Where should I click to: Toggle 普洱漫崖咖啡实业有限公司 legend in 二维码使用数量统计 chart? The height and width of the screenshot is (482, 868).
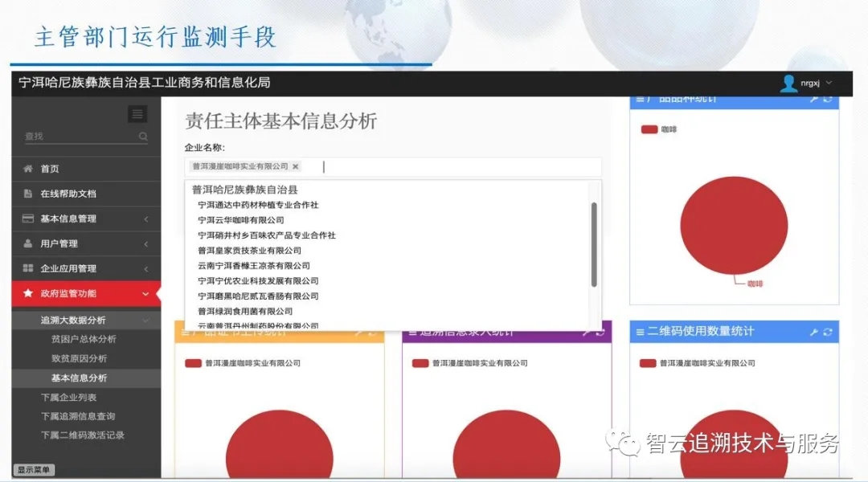coord(648,363)
